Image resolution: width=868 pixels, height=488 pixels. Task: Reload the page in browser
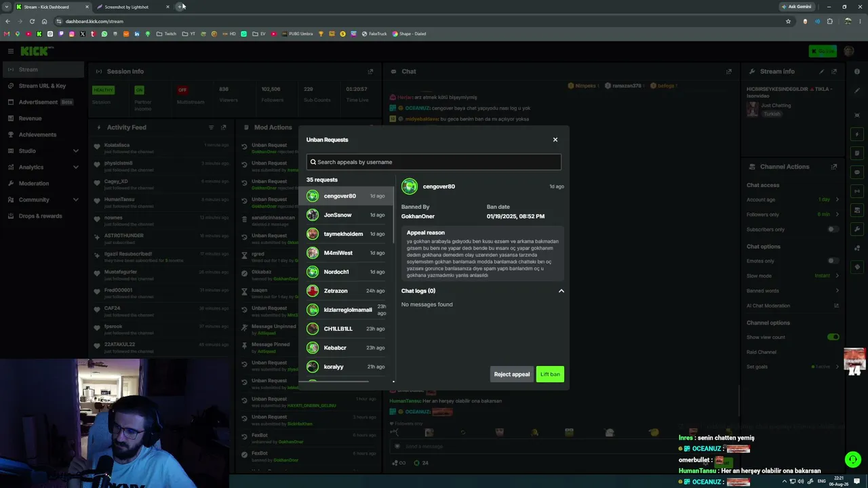pos(32,21)
